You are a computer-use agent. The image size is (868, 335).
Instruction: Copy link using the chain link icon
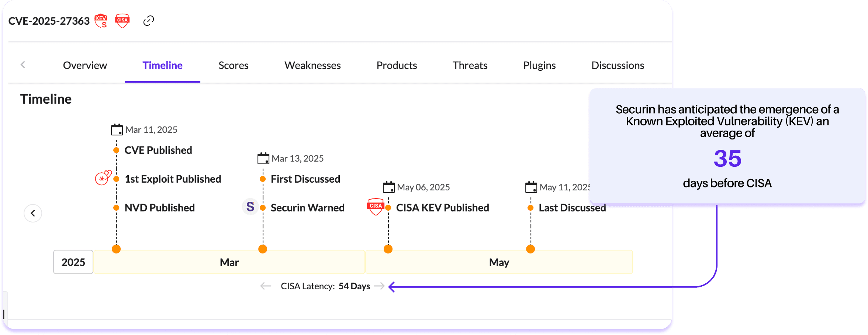coord(148,21)
